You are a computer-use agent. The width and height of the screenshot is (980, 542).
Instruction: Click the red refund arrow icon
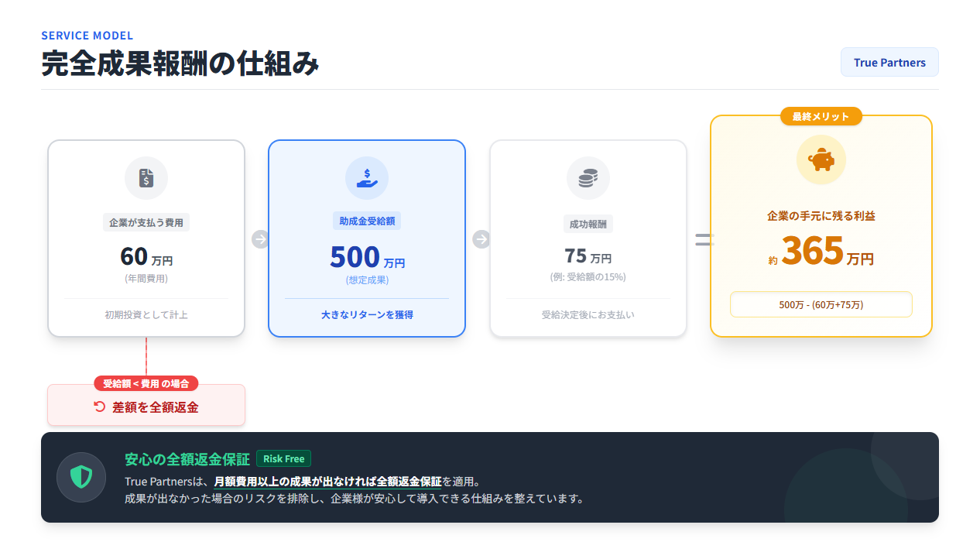(99, 406)
